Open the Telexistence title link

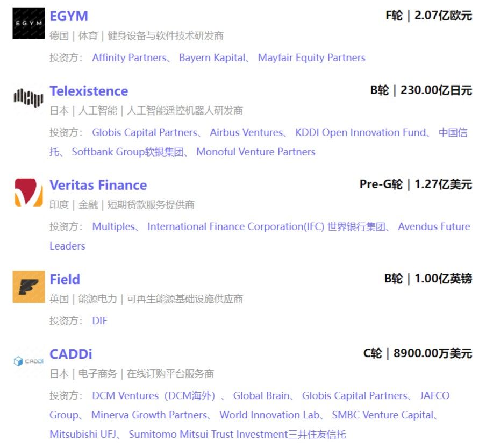point(89,91)
